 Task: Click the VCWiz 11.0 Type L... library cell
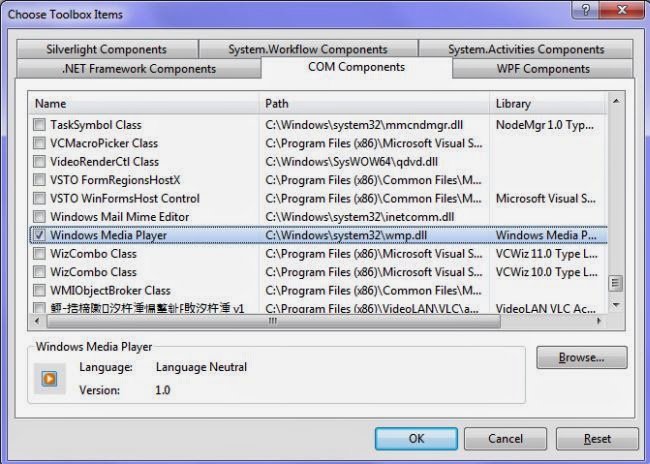click(x=546, y=253)
